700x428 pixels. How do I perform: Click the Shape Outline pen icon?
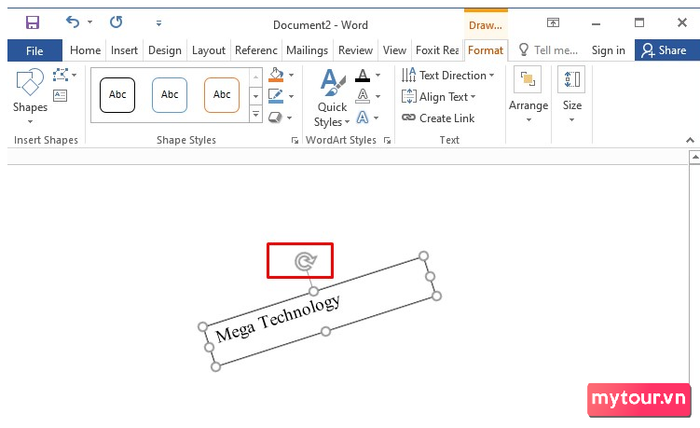276,96
